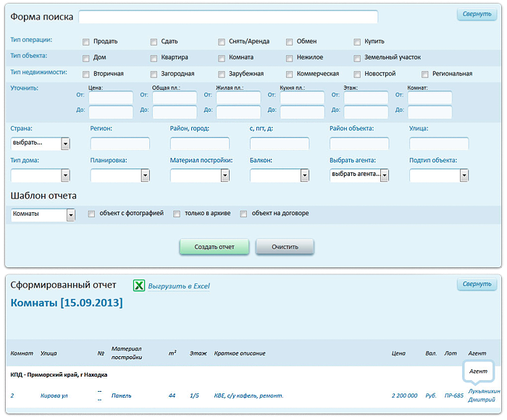This screenshot has width=507, height=420.
Task: Click the Выгрузить в Excel link
Action: (179, 286)
